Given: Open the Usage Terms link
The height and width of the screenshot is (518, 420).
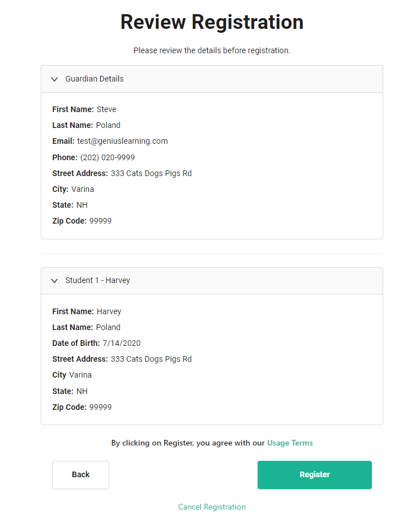Looking at the screenshot, I should [290, 443].
